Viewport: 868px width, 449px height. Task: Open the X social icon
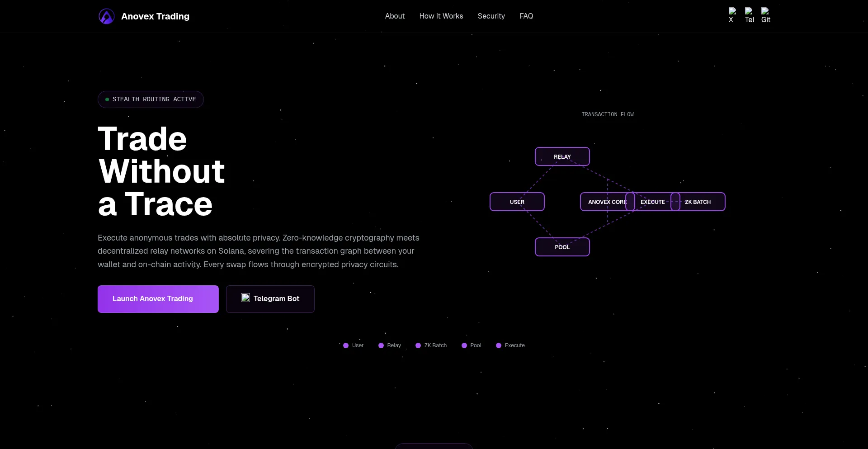[732, 15]
